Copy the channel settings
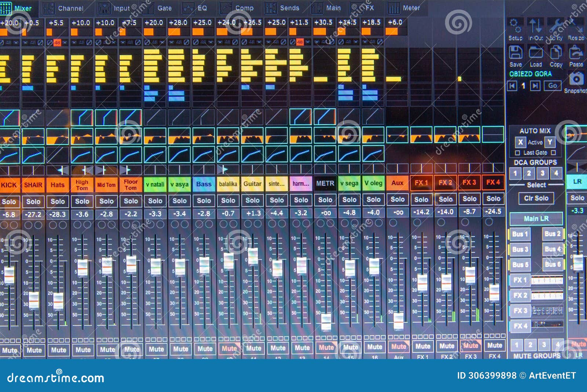The height and width of the screenshot is (392, 587). (556, 52)
